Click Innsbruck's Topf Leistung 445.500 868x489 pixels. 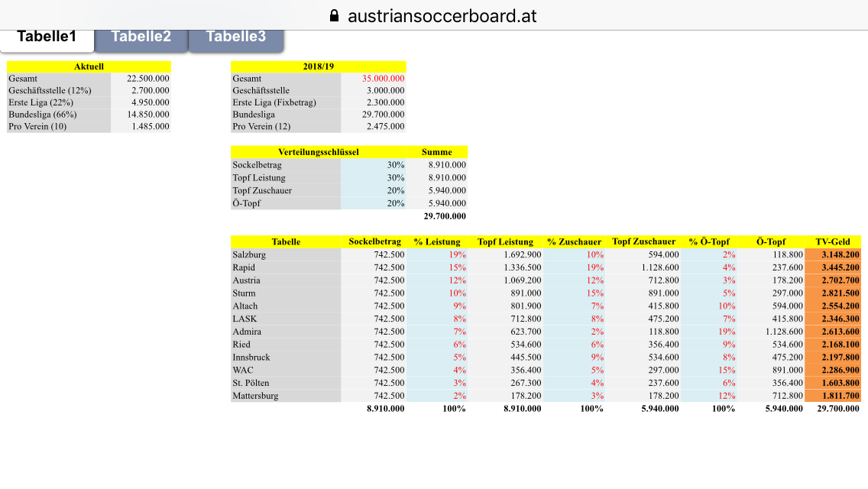click(x=526, y=357)
